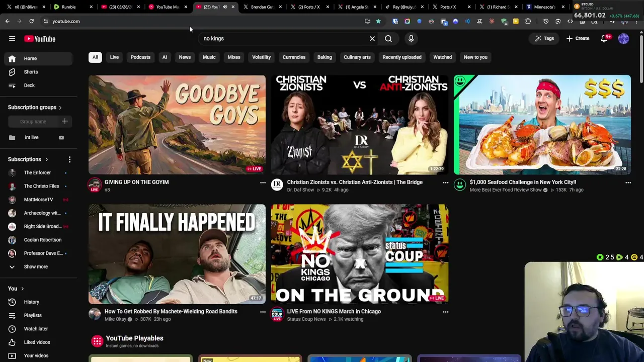Clear the search box with the X

pos(372,39)
